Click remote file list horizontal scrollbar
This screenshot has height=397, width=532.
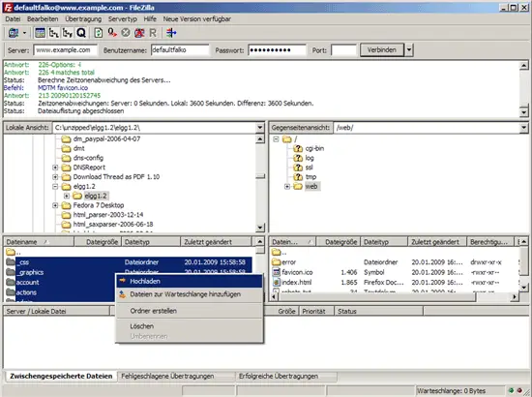(377, 297)
